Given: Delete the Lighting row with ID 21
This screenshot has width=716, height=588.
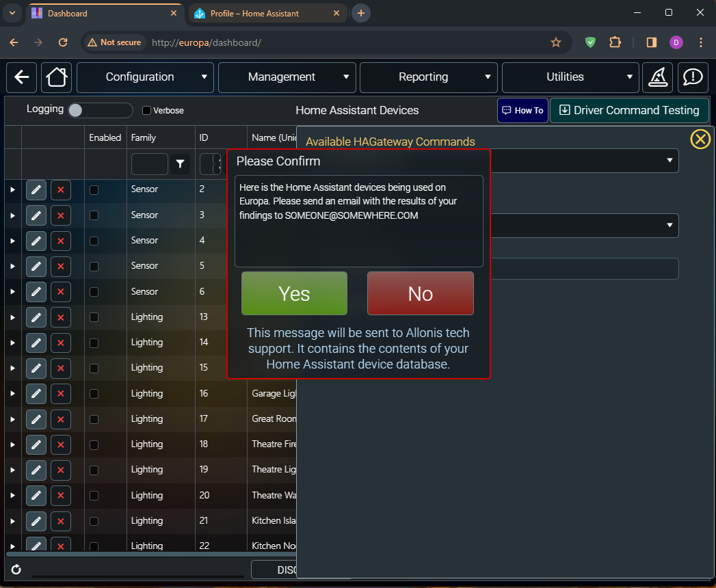Looking at the screenshot, I should click(x=61, y=521).
